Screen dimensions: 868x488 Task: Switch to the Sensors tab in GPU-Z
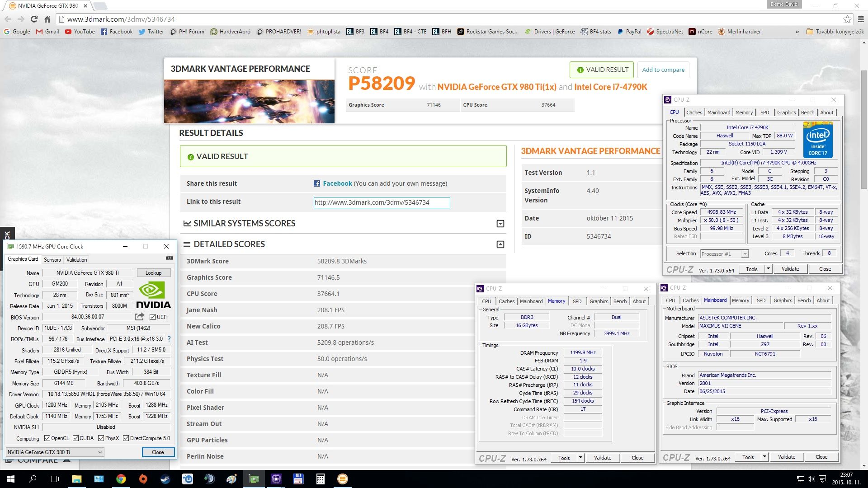(x=52, y=260)
